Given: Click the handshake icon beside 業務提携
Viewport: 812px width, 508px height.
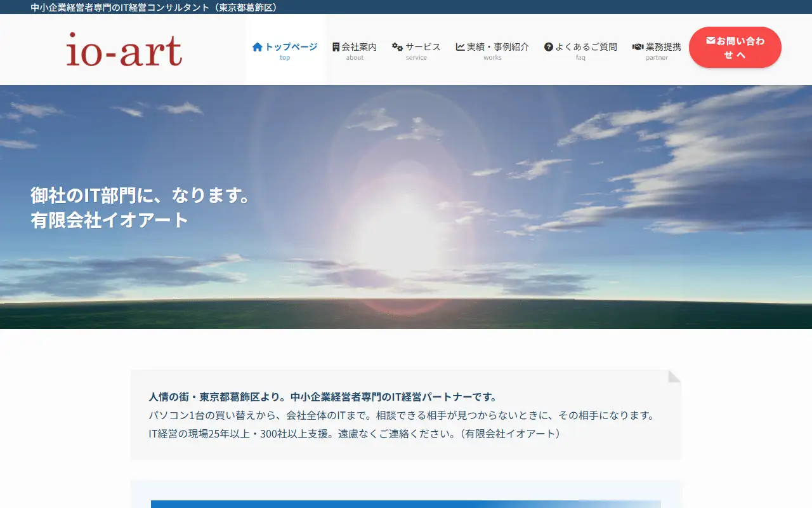Looking at the screenshot, I should coord(638,47).
